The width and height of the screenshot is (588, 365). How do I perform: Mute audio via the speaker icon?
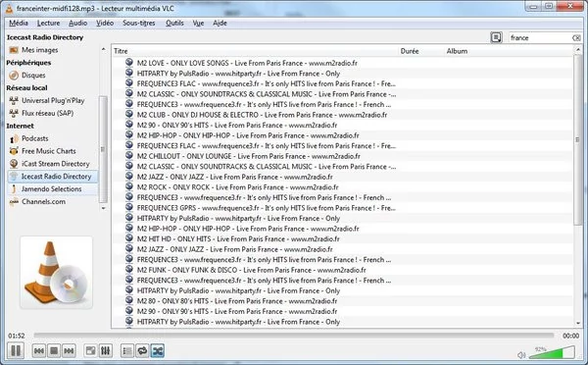pos(521,355)
